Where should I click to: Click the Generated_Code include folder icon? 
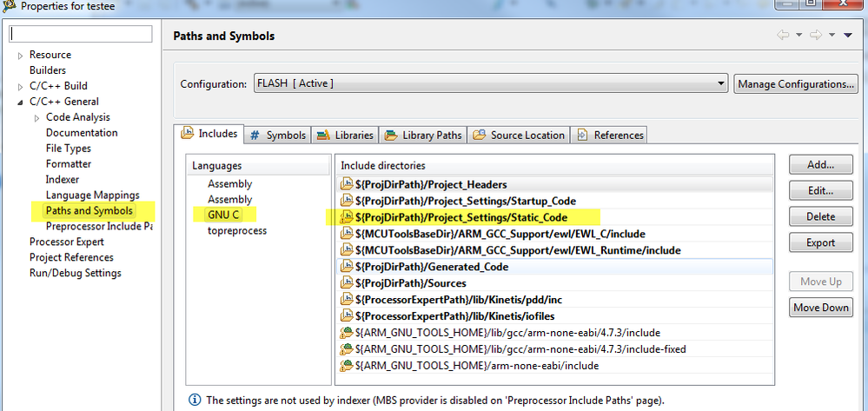point(347,267)
